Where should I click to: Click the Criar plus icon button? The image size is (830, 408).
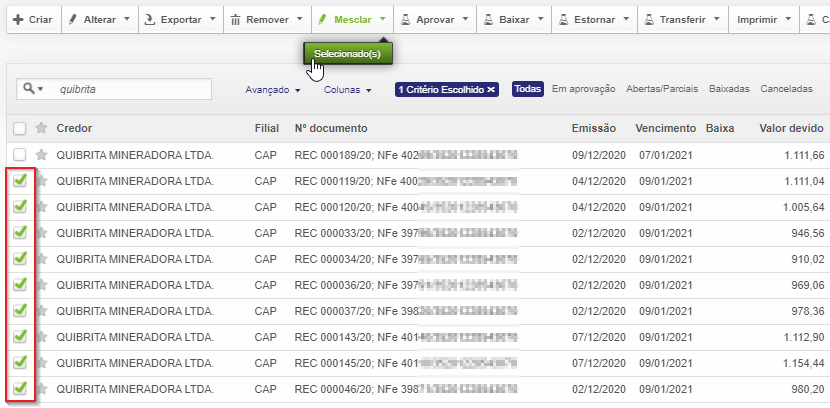point(32,19)
